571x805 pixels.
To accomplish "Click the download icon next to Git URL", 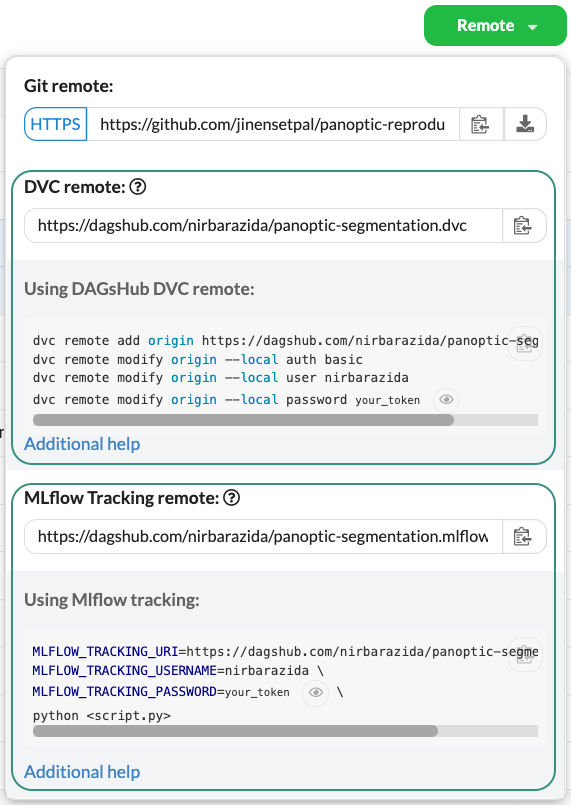I will 525,124.
